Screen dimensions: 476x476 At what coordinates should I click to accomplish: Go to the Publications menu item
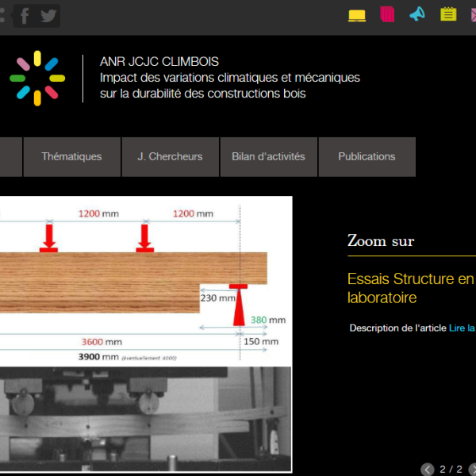tap(367, 157)
